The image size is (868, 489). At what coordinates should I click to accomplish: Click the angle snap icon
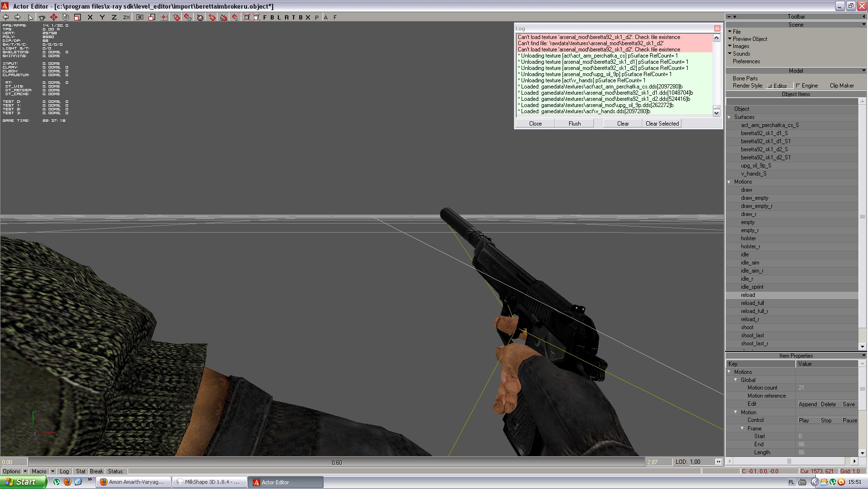(224, 17)
